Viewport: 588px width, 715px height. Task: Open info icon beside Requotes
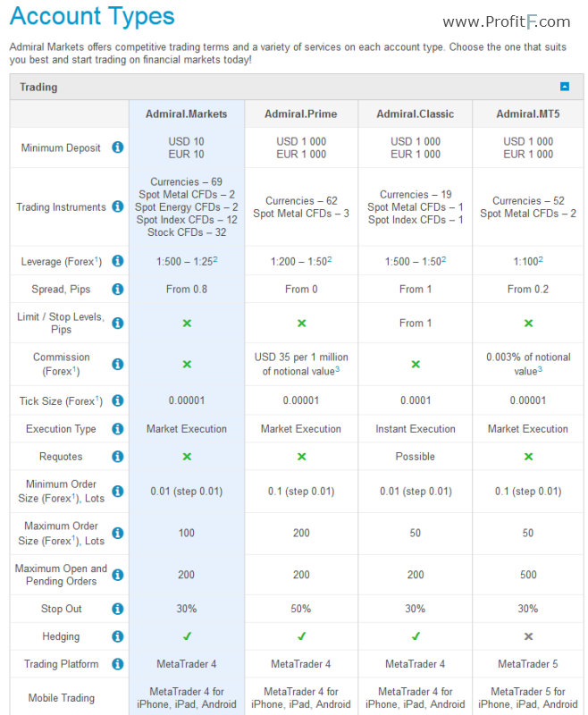pos(118,457)
